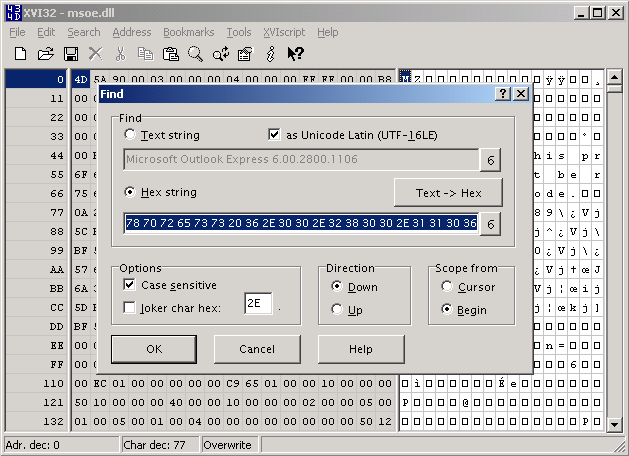629x456 pixels.
Task: Choose Cursor as the scope start
Action: pyautogui.click(x=447, y=287)
